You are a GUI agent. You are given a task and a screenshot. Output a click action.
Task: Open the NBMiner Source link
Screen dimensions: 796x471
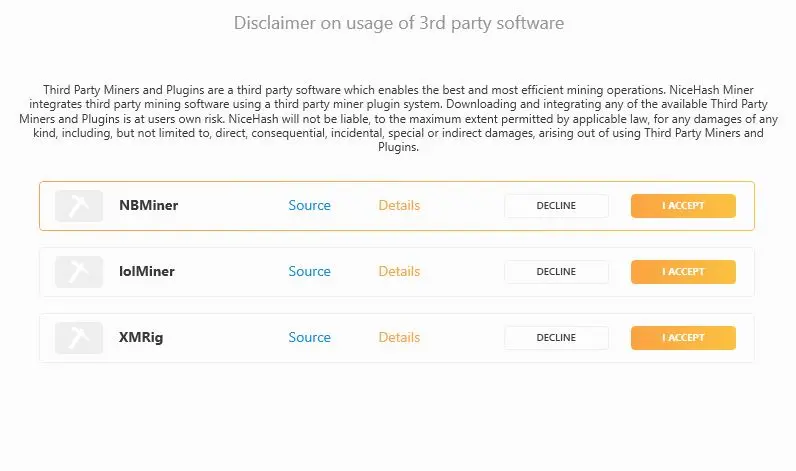tap(309, 205)
